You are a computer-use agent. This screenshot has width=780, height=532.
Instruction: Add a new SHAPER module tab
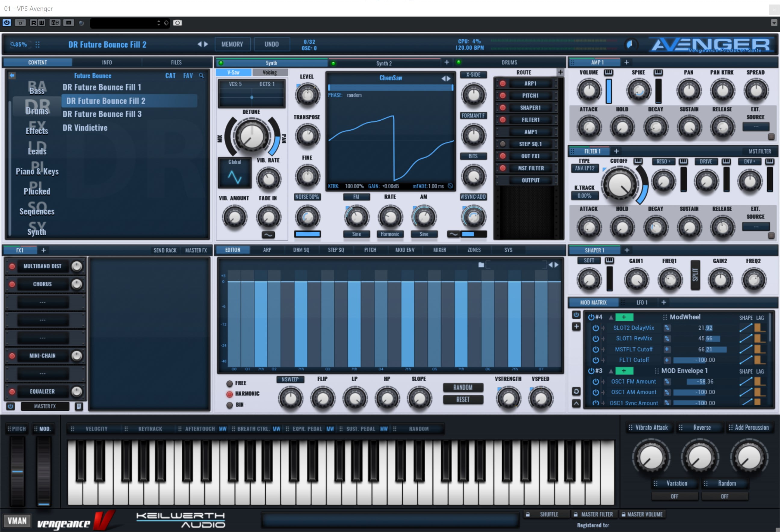coord(627,250)
